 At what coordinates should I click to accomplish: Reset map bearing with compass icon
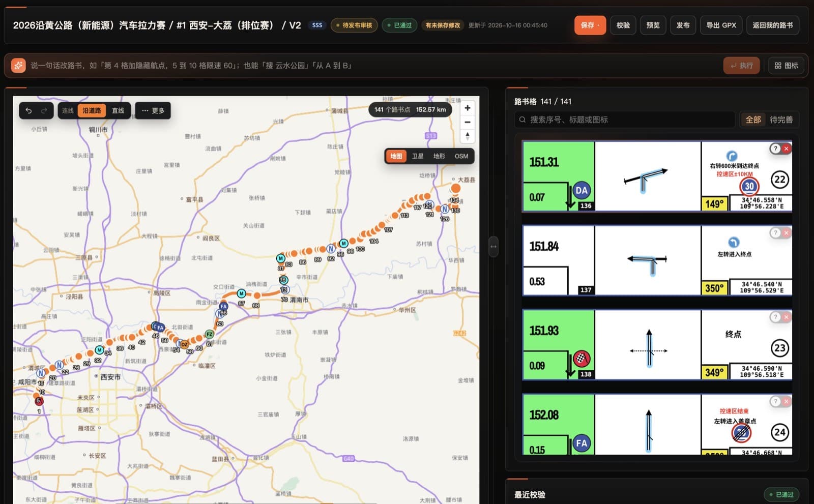click(467, 136)
